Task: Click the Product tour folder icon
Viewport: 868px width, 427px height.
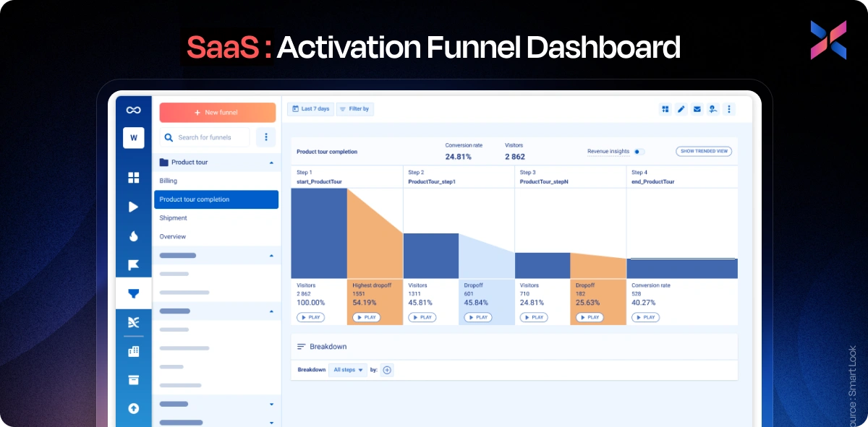Action: click(163, 163)
